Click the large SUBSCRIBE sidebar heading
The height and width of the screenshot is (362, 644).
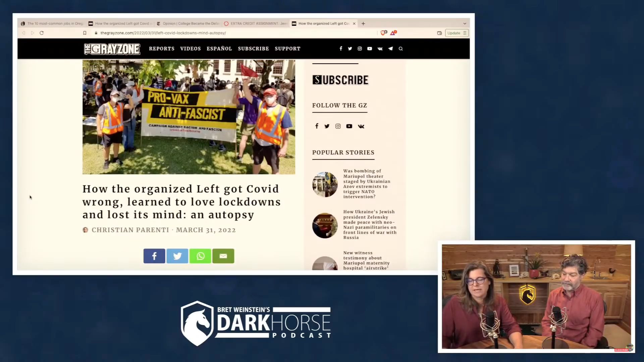coord(340,80)
